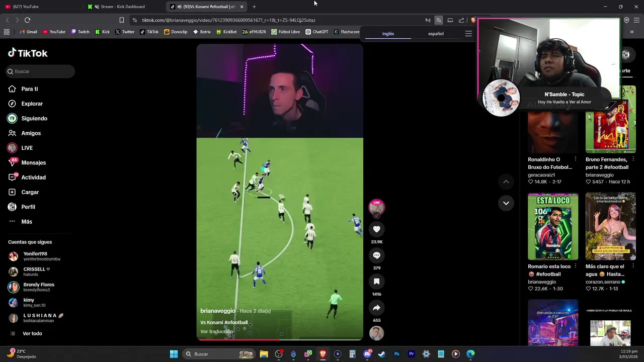The width and height of the screenshot is (644, 362).
Task: Click the share icon in the address bar
Action: (x=461, y=20)
